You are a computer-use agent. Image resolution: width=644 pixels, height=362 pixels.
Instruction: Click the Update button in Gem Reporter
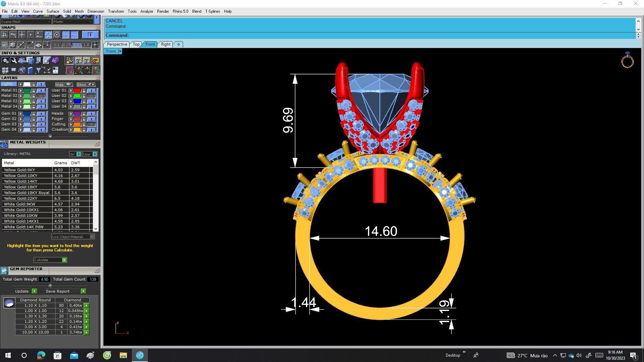25,291
